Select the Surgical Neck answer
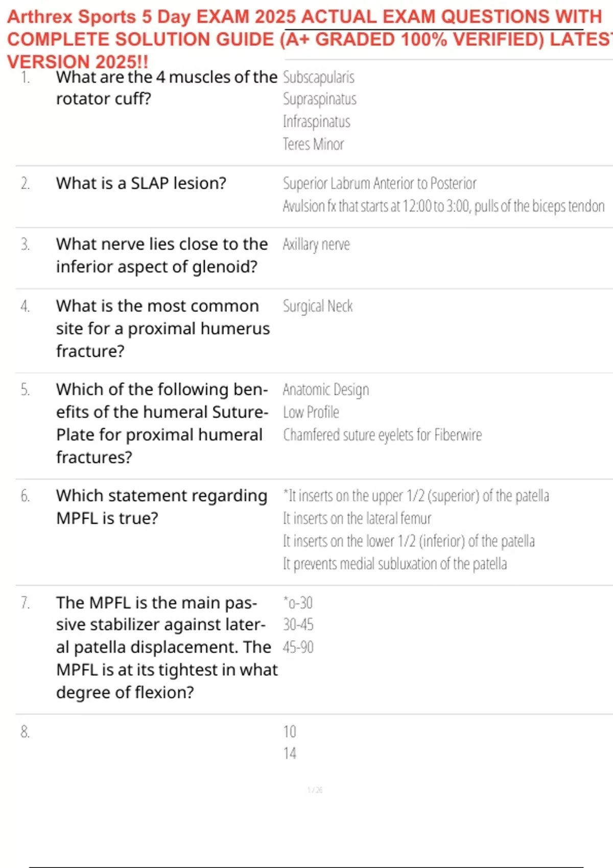Viewport: 613px width, 868px height. [x=318, y=306]
